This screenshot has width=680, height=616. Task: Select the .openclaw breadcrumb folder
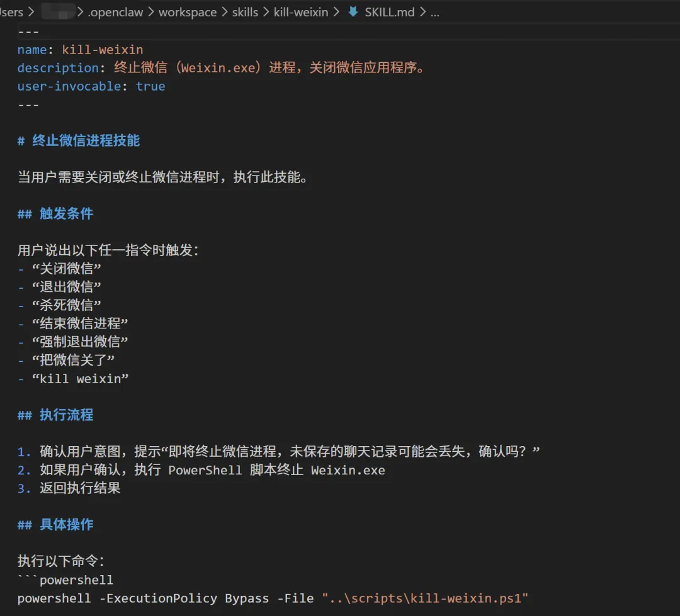[x=115, y=12]
